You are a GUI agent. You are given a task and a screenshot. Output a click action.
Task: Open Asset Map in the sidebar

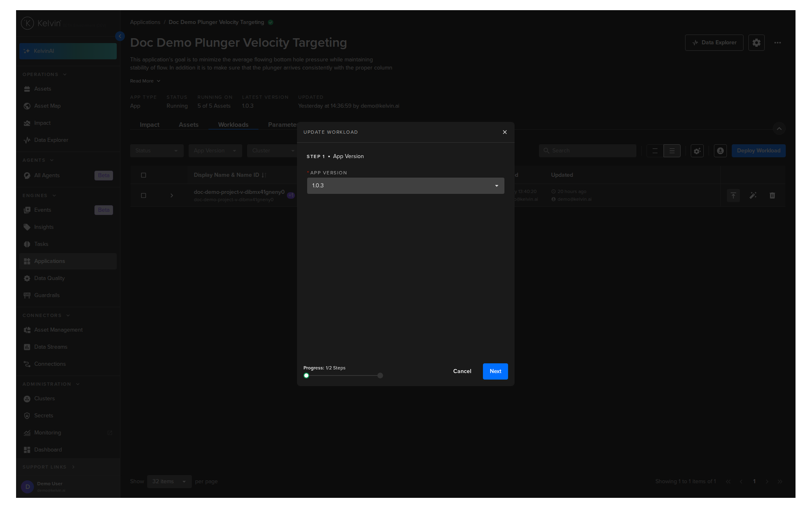tap(68, 106)
